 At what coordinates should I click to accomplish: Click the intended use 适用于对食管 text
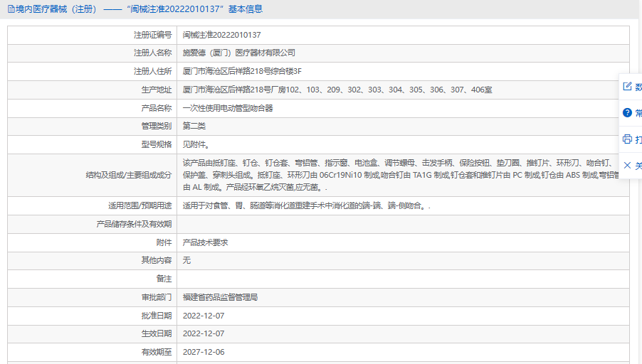click(x=306, y=205)
